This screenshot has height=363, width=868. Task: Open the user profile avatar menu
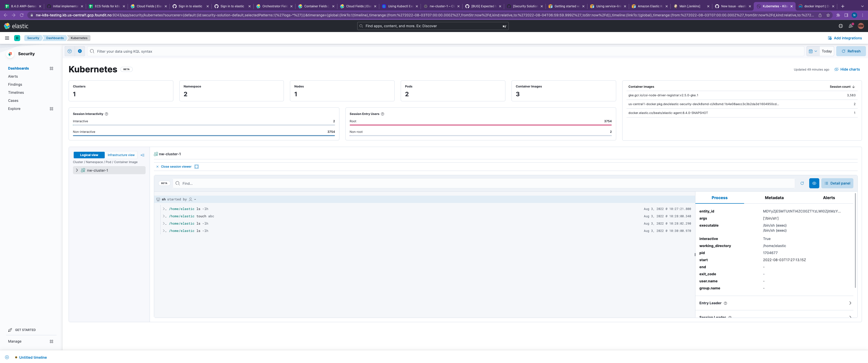tap(861, 26)
